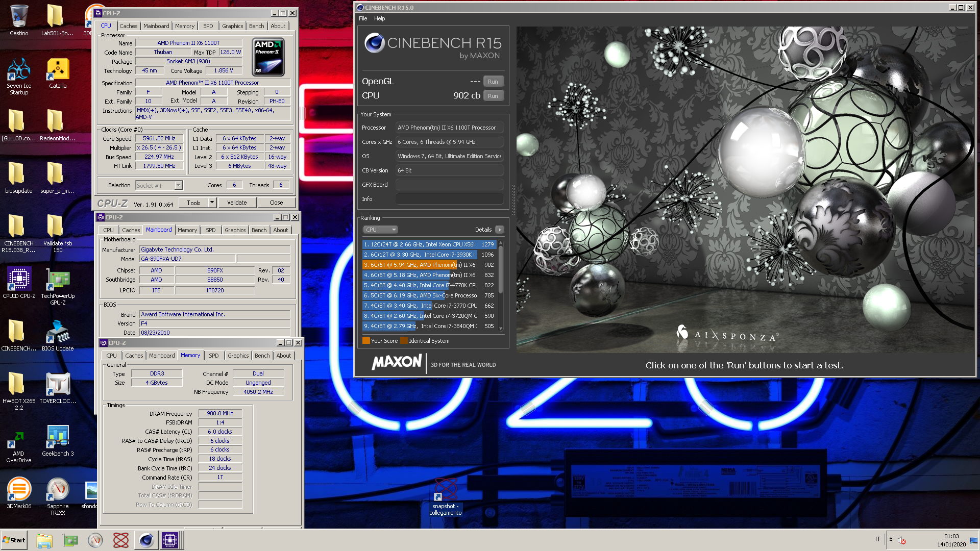This screenshot has height=551, width=980.
Task: Launch AMD OverDrive desktop shortcut
Action: 19,444
